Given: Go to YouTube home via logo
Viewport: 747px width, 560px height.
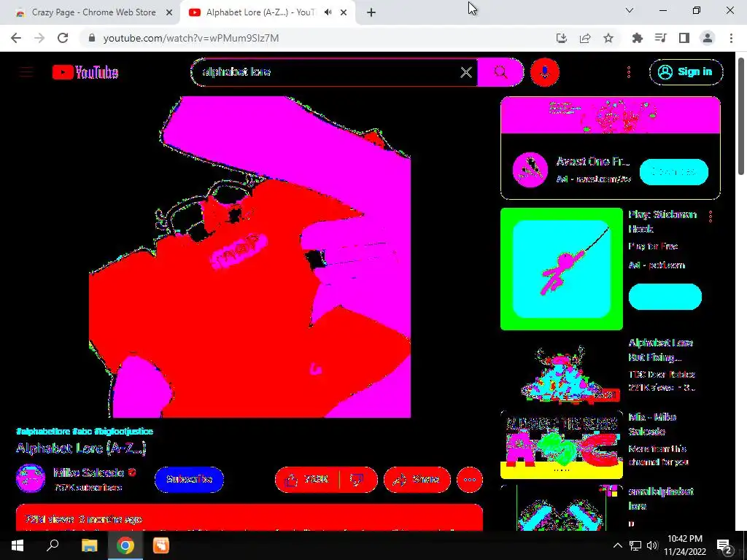Looking at the screenshot, I should [85, 72].
